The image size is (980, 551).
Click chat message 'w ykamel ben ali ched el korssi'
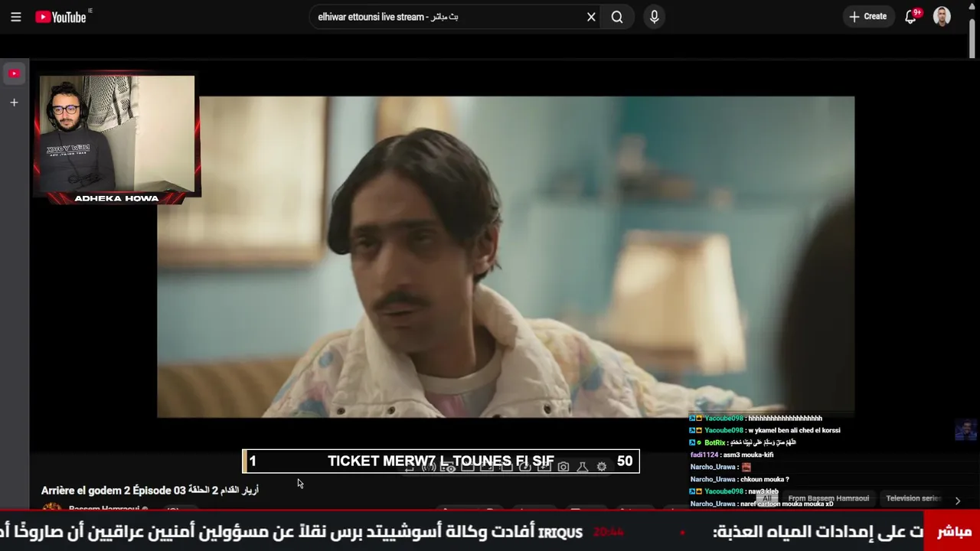pyautogui.click(x=794, y=430)
